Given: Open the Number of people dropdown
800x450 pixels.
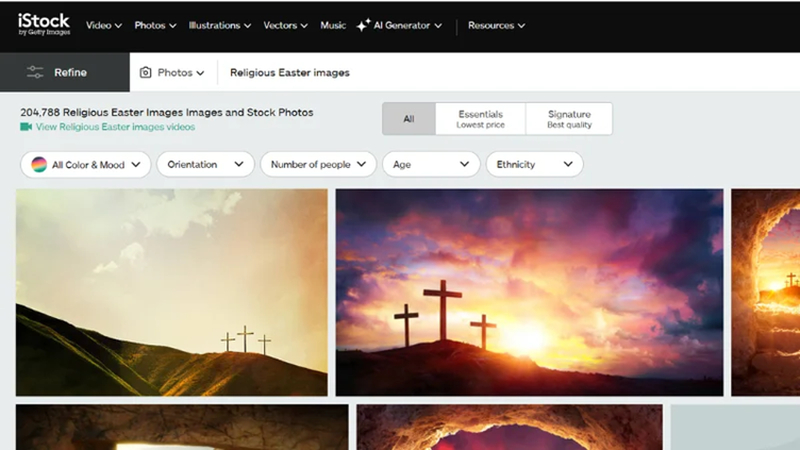Looking at the screenshot, I should click(318, 164).
